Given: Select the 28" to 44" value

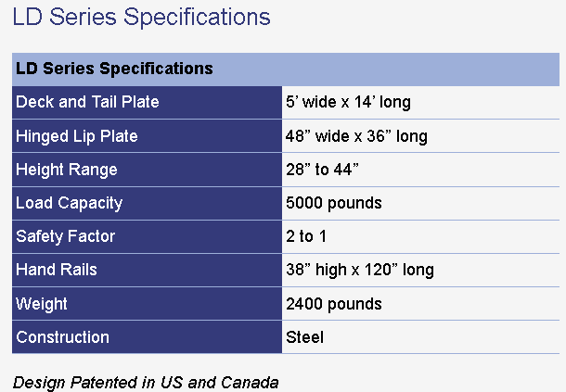Looking at the screenshot, I should tap(322, 170).
